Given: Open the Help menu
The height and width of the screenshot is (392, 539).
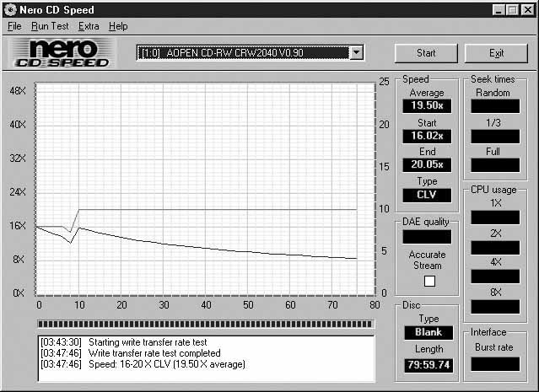Looking at the screenshot, I should (118, 26).
